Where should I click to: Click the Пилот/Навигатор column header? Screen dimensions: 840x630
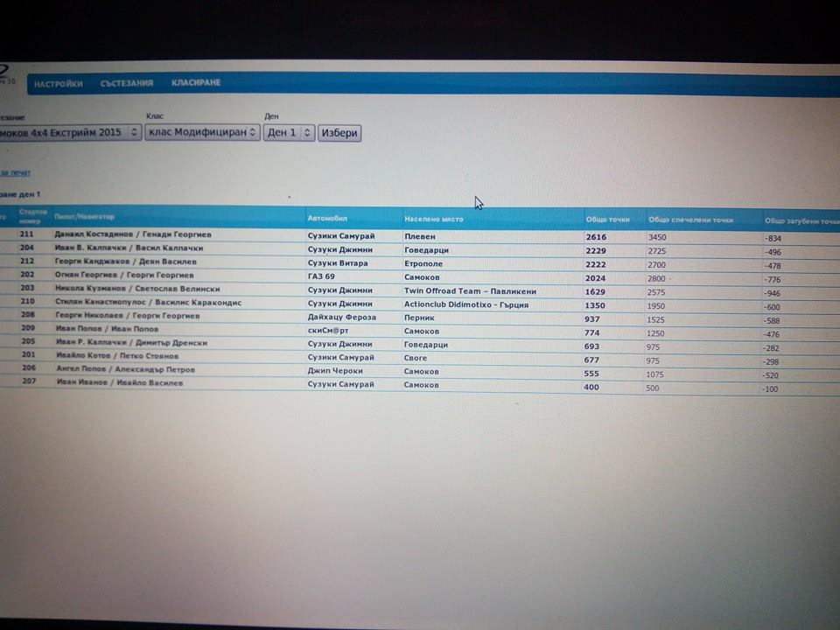coord(84,217)
